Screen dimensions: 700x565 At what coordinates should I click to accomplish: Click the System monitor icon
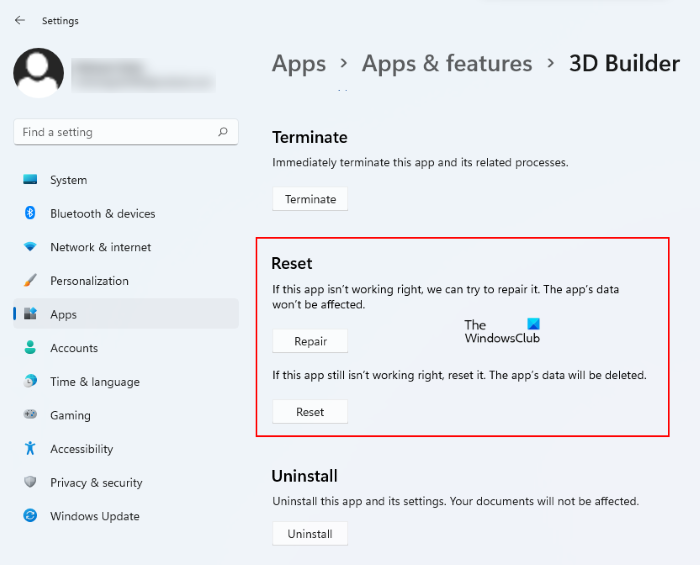point(30,180)
